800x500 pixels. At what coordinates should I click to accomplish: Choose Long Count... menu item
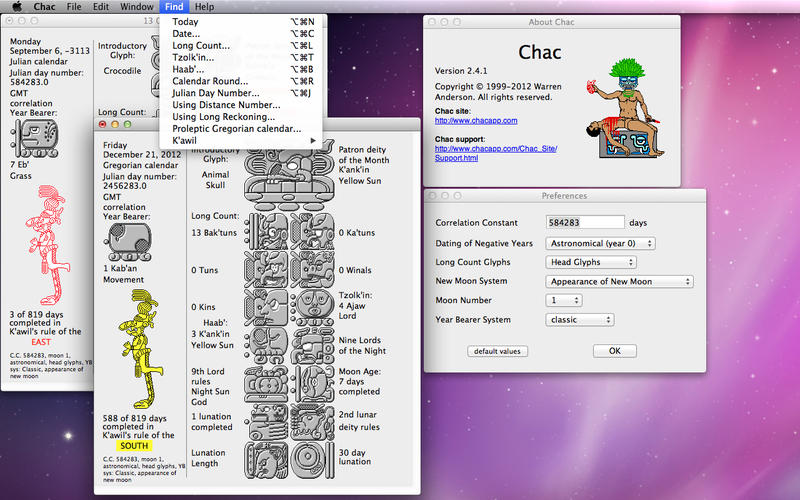243,45
